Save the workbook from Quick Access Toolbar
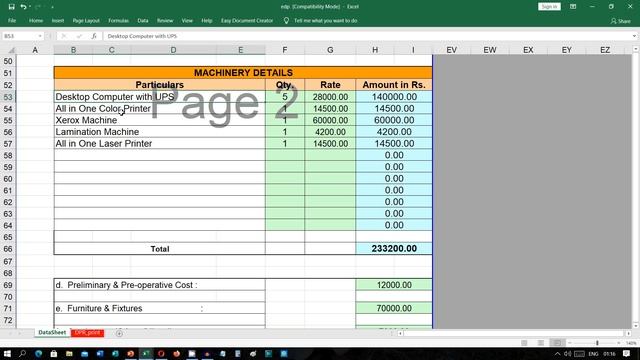The image size is (640, 360). click(x=11, y=7)
